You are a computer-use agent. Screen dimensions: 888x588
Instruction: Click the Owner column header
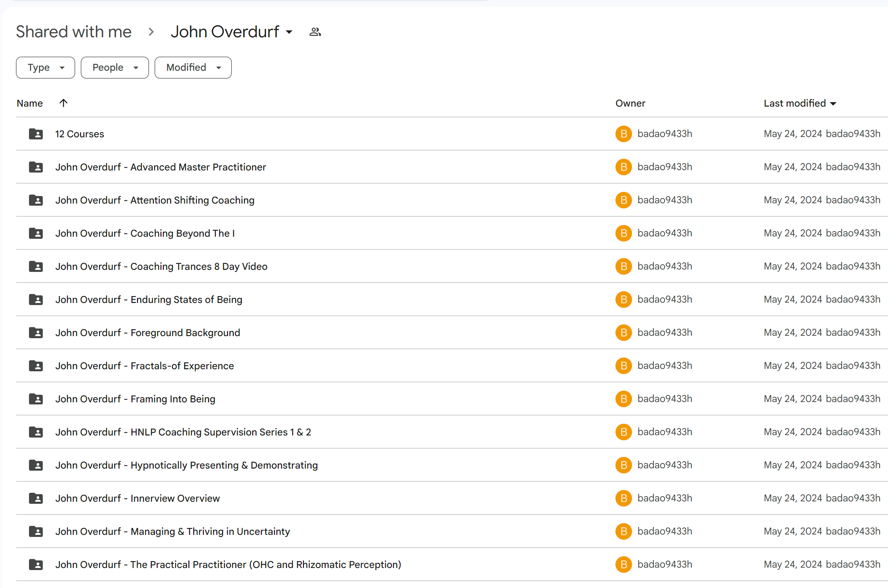point(630,103)
